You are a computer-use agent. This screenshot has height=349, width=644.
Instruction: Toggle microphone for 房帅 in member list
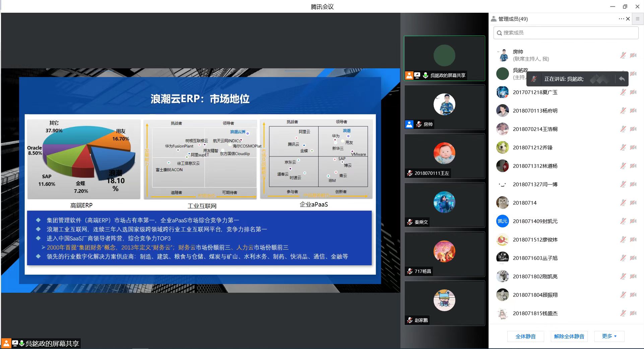(x=623, y=55)
